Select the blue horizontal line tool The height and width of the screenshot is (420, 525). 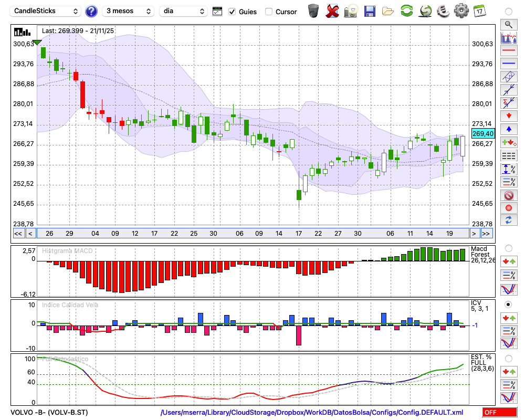coord(508,64)
